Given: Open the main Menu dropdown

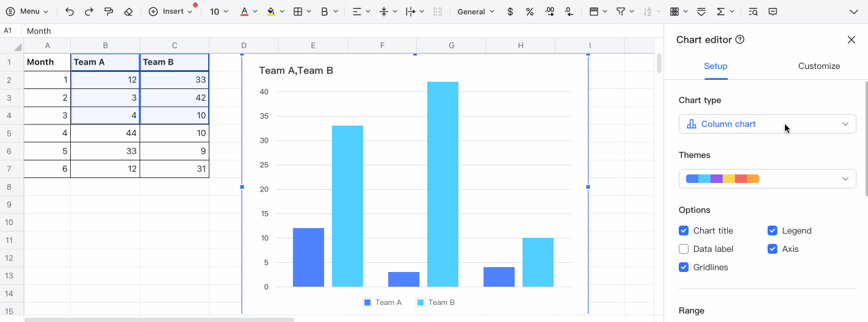Looking at the screenshot, I should [27, 12].
